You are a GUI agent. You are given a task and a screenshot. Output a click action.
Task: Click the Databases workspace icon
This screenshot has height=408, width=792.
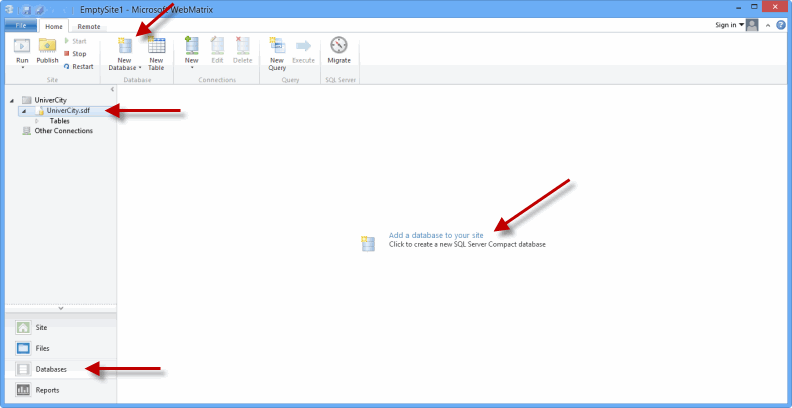coord(23,369)
